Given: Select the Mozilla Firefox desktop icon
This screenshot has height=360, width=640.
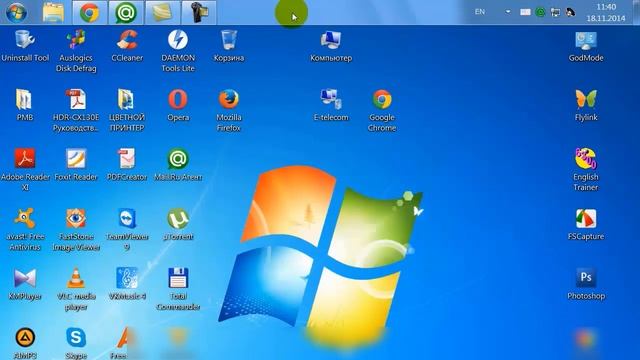Looking at the screenshot, I should pyautogui.click(x=229, y=110).
